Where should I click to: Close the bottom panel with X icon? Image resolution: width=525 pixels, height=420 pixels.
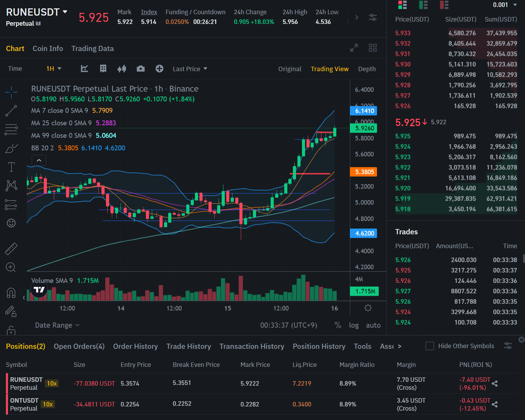(x=521, y=339)
